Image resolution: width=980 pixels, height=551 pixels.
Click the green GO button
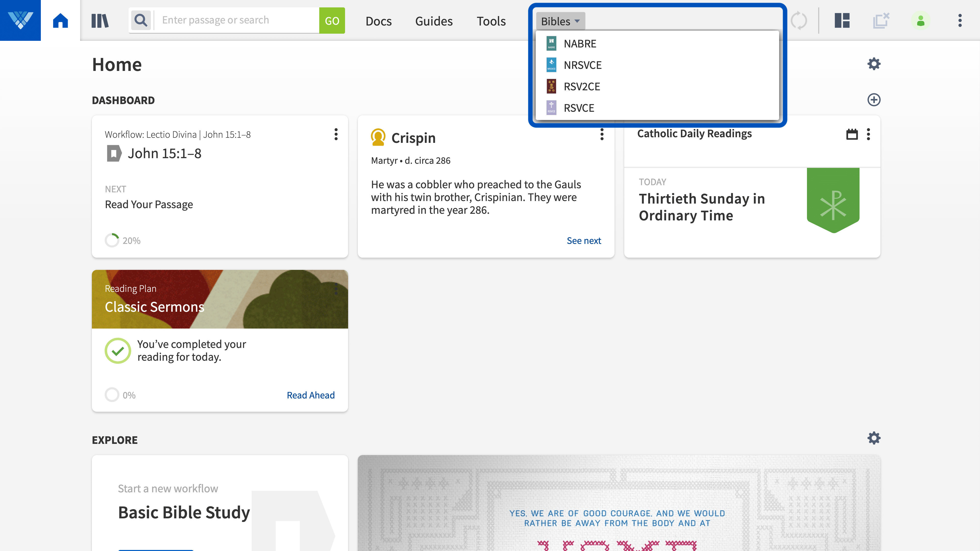click(x=332, y=20)
